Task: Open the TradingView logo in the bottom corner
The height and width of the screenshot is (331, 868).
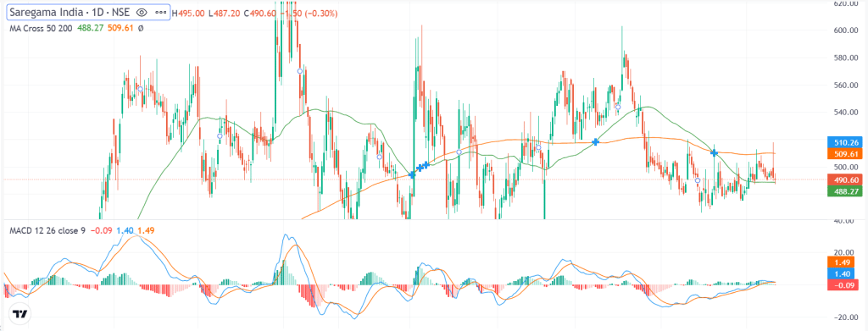Action: pos(20,314)
